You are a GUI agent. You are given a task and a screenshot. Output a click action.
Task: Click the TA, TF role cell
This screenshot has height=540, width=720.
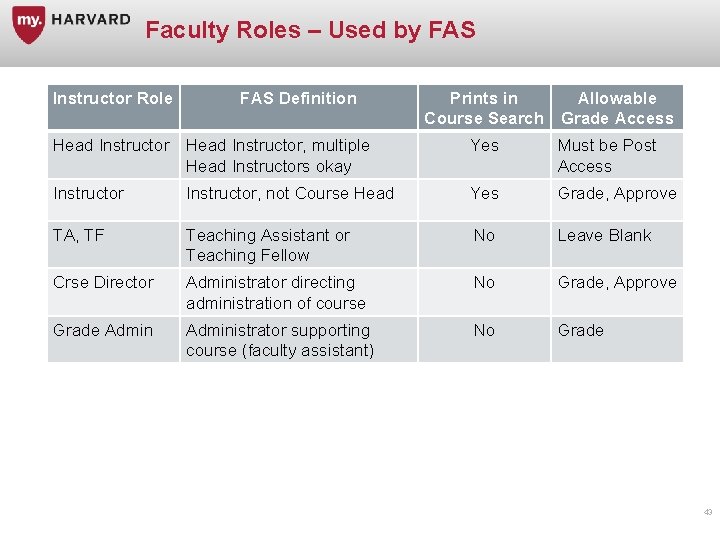79,236
